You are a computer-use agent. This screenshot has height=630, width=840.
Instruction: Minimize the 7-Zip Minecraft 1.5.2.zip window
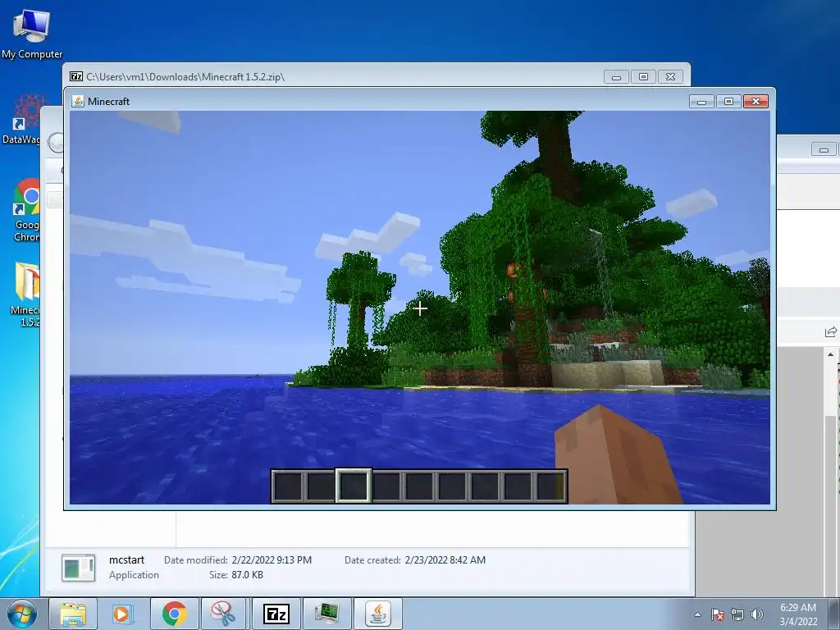click(616, 77)
